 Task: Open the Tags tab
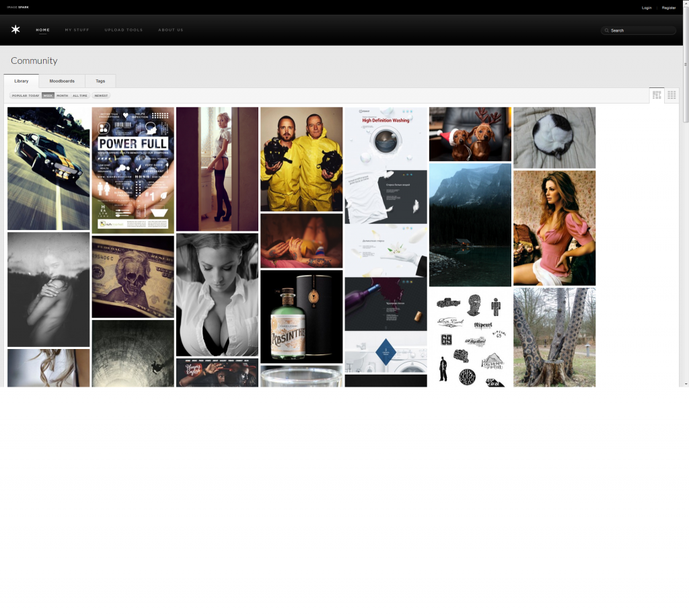[x=100, y=81]
